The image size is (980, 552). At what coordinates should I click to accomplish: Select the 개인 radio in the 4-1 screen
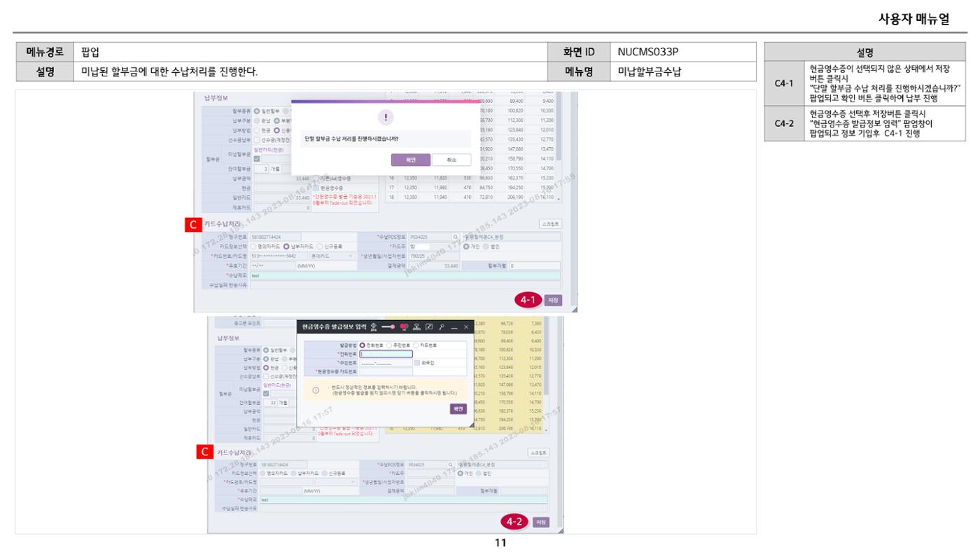[x=466, y=247]
